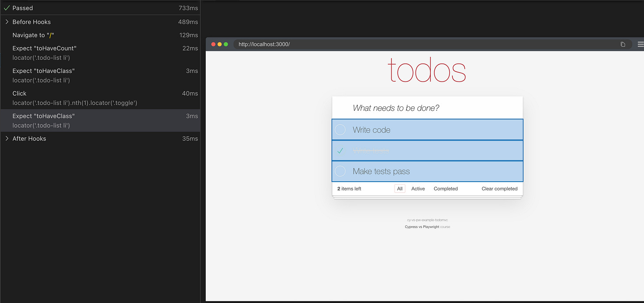The image size is (644, 303).
Task: Click the green Passed checkmark icon
Action: 7,8
